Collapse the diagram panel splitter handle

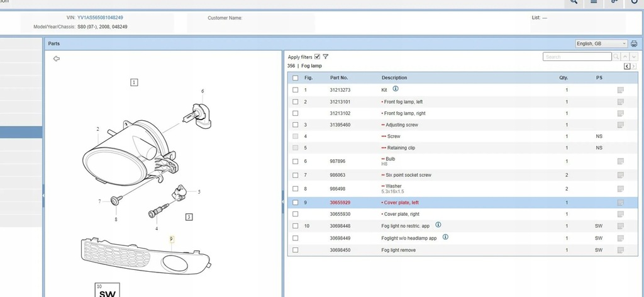(282, 201)
